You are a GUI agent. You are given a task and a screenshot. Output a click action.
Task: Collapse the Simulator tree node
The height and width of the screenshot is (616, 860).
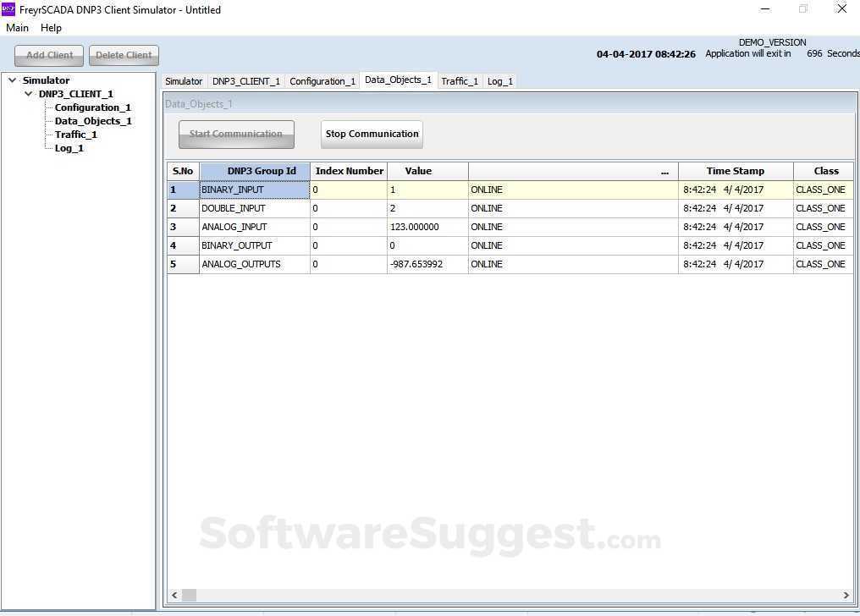(12, 80)
